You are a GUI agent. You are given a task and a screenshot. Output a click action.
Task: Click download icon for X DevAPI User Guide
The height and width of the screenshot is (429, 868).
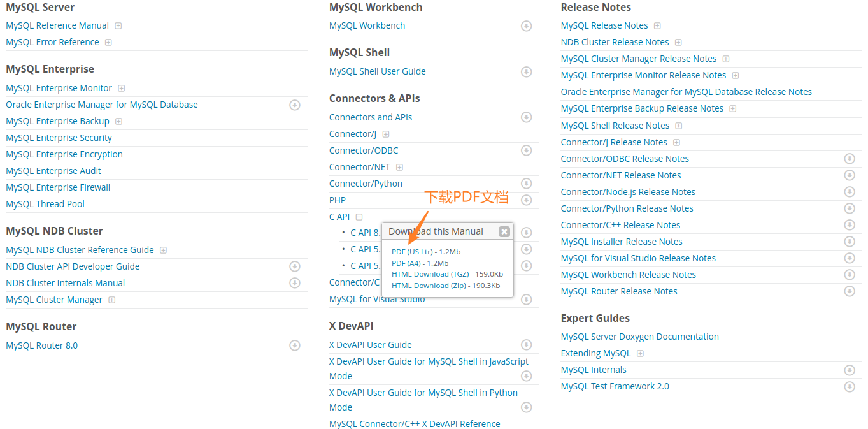coord(526,345)
